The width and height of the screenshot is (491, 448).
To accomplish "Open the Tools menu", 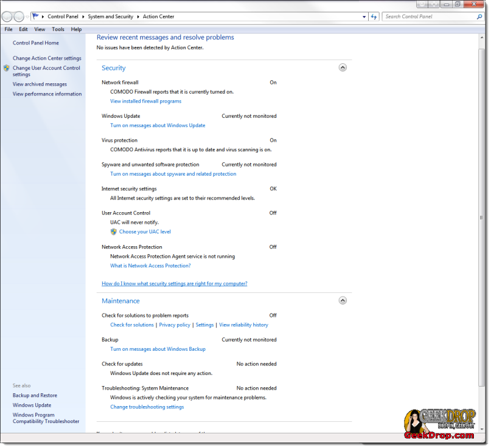I will (x=58, y=29).
